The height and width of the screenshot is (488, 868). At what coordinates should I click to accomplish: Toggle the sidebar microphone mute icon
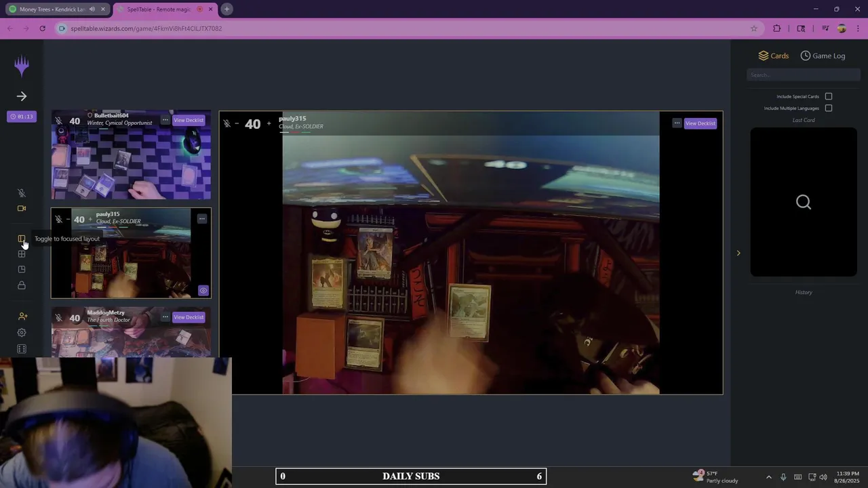(22, 193)
